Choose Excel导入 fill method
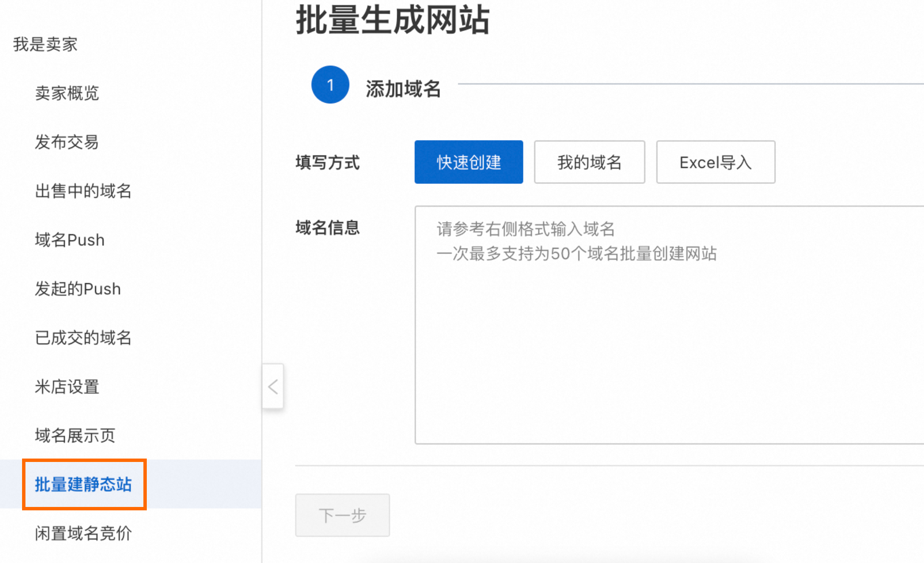Image resolution: width=924 pixels, height=563 pixels. point(715,162)
